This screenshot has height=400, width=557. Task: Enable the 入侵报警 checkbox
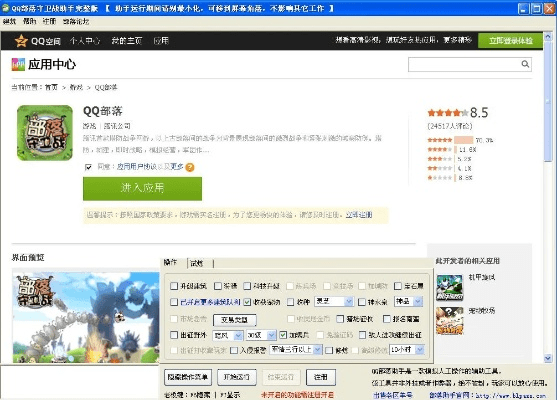(234, 350)
